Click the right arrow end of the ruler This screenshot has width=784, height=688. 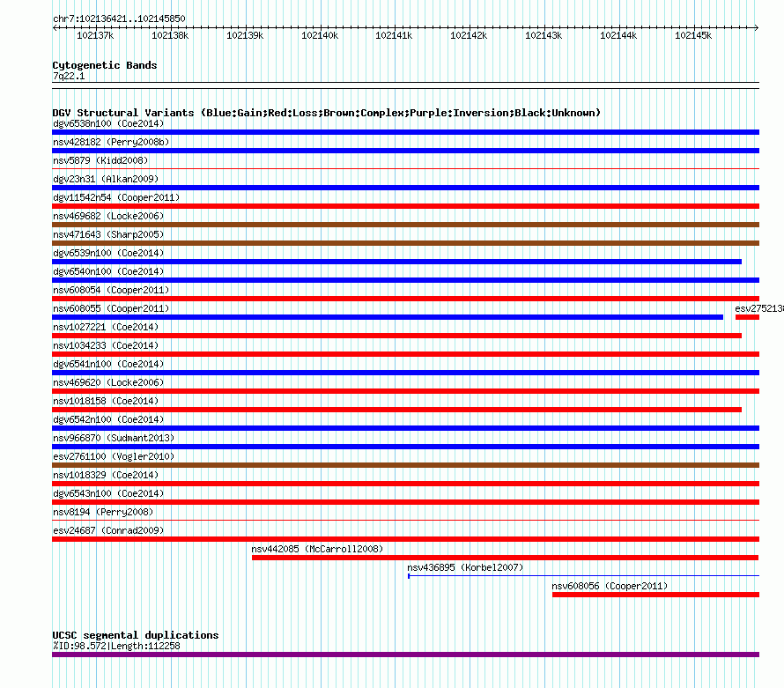[x=757, y=28]
